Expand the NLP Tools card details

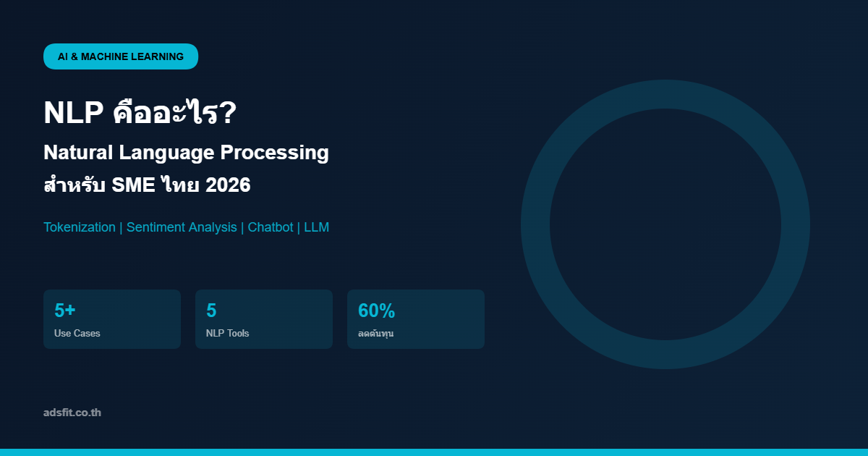264,318
